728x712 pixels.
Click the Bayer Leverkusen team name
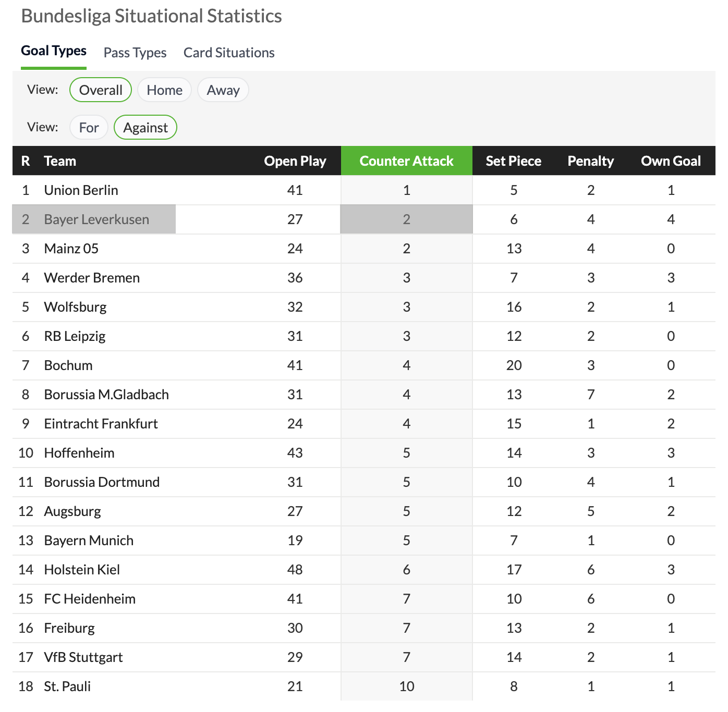pos(96,219)
